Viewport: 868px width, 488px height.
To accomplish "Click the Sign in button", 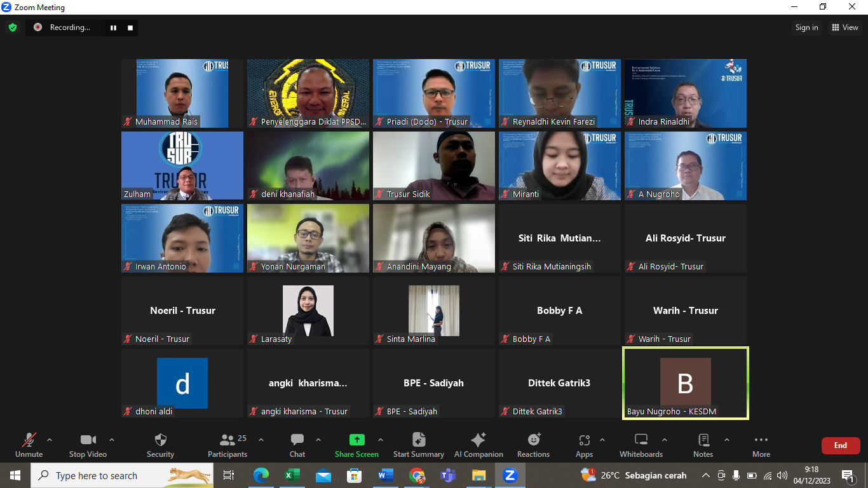I will click(x=806, y=27).
